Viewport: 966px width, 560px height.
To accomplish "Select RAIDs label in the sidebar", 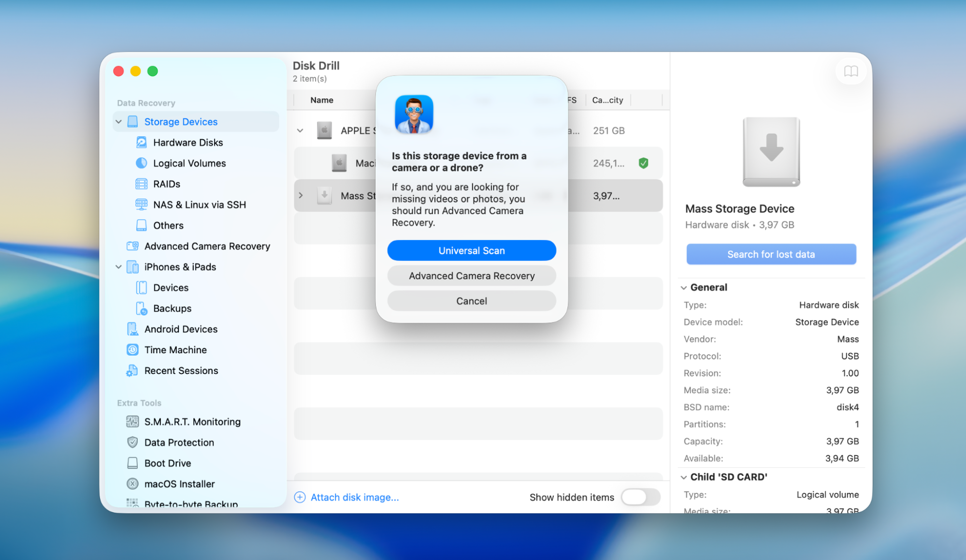I will (167, 184).
